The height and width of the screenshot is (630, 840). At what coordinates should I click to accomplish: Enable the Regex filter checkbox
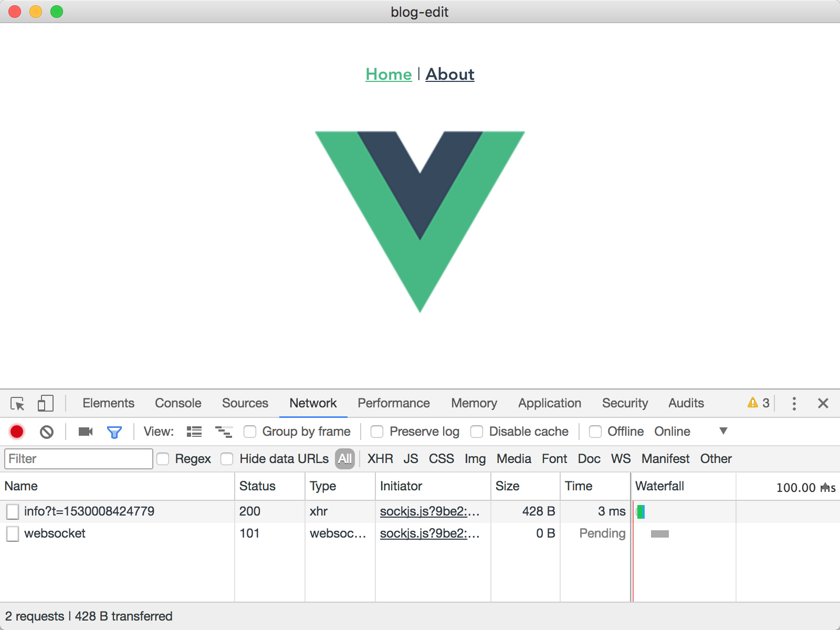tap(163, 459)
